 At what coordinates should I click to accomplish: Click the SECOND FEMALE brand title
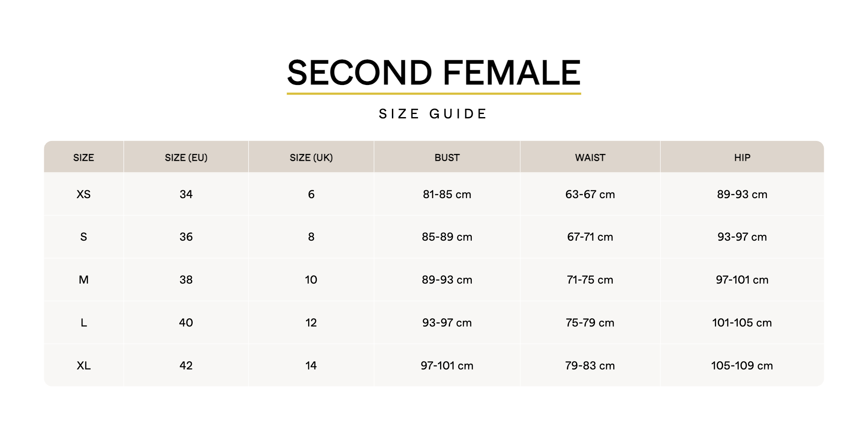(434, 72)
